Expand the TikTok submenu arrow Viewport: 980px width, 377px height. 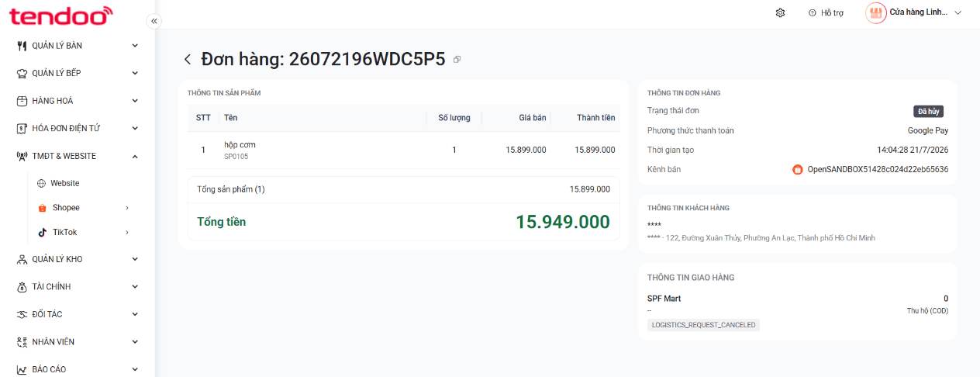127,232
